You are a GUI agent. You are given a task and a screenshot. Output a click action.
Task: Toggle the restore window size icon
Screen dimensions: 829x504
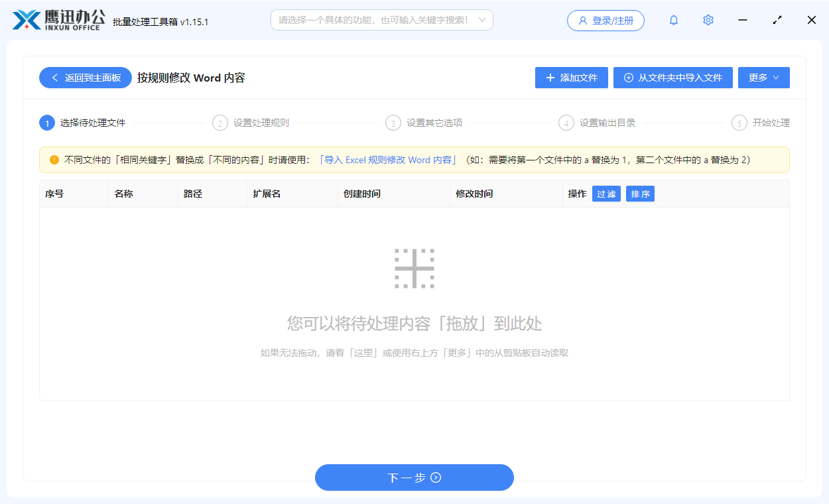[777, 20]
